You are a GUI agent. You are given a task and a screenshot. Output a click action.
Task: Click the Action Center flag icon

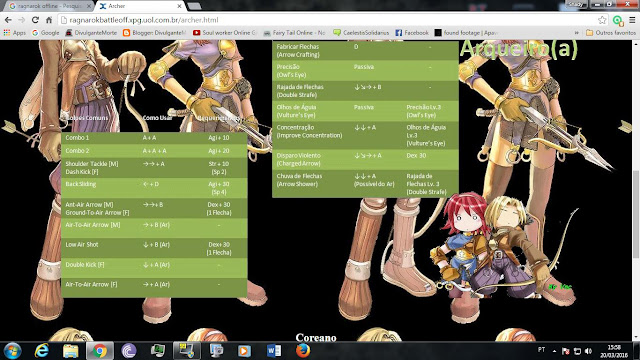pos(566,351)
